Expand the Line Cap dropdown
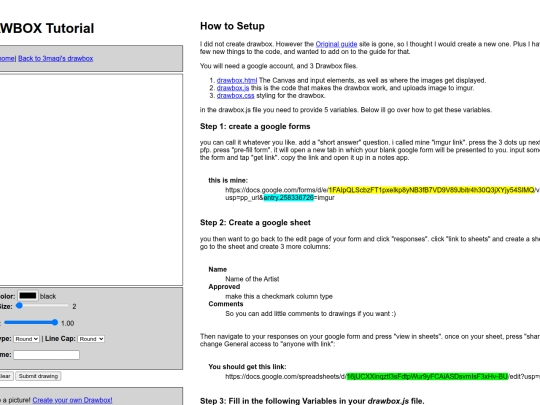The width and height of the screenshot is (540, 405). [91, 339]
